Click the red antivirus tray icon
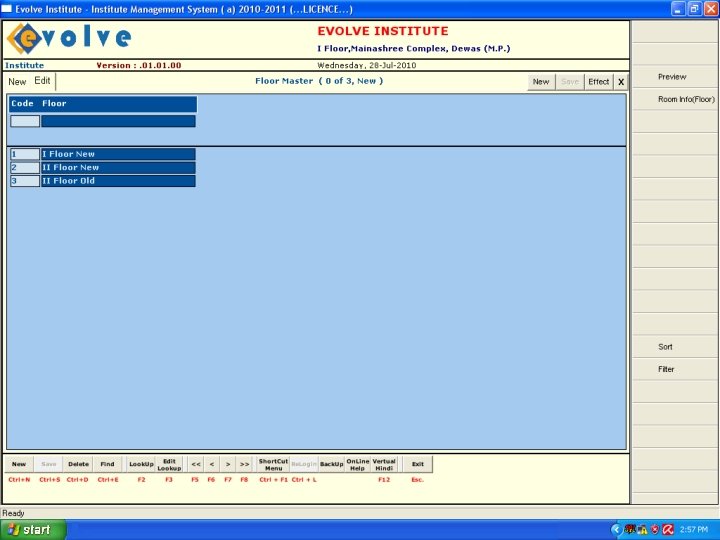 click(668, 530)
